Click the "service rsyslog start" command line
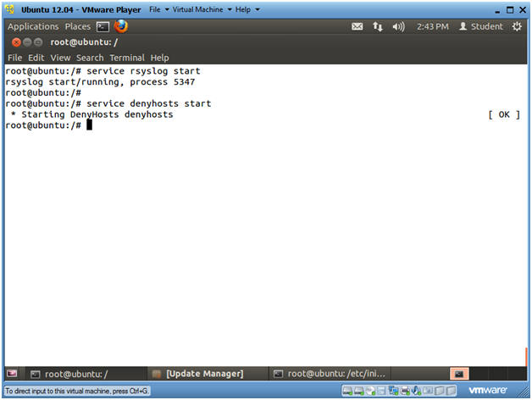 143,71
